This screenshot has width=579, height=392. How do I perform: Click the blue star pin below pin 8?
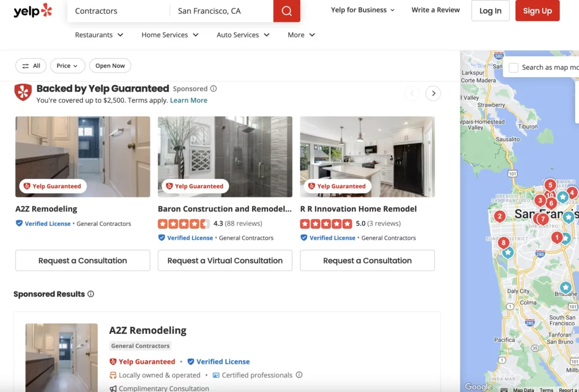pyautogui.click(x=508, y=252)
